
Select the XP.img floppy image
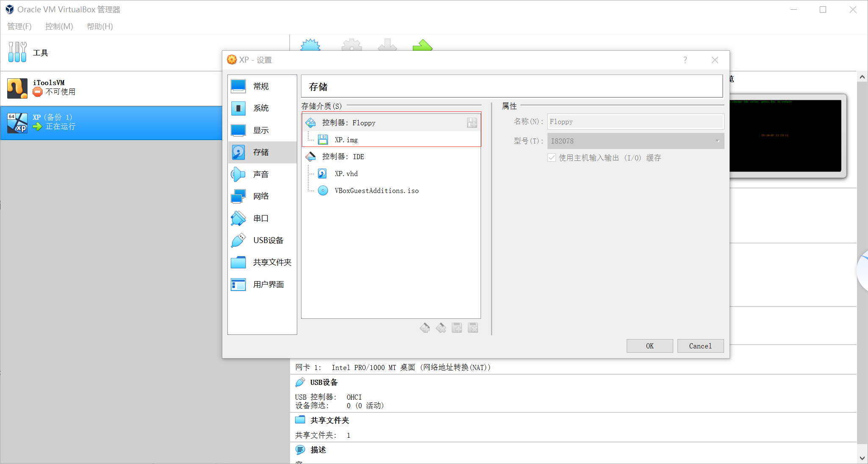click(x=391, y=140)
